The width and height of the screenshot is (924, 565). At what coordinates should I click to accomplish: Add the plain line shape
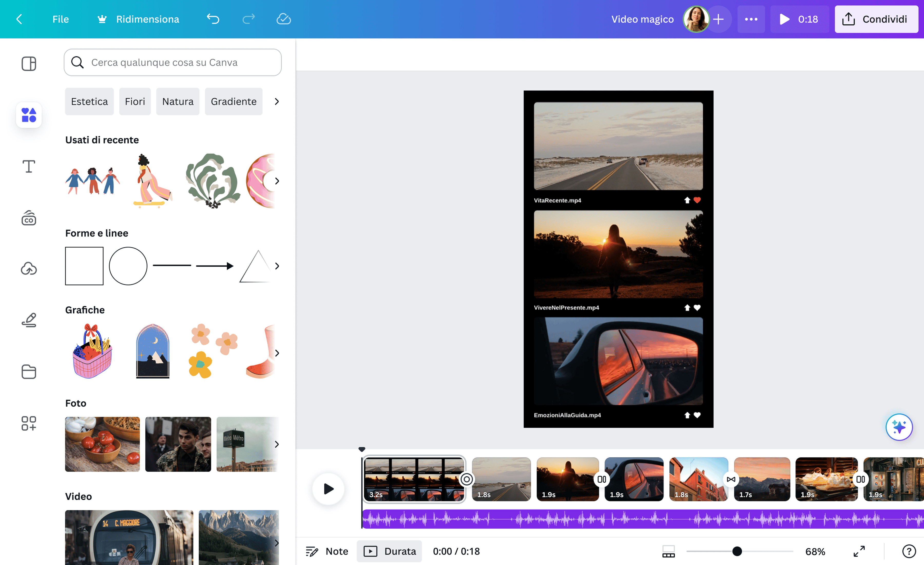coord(172,266)
